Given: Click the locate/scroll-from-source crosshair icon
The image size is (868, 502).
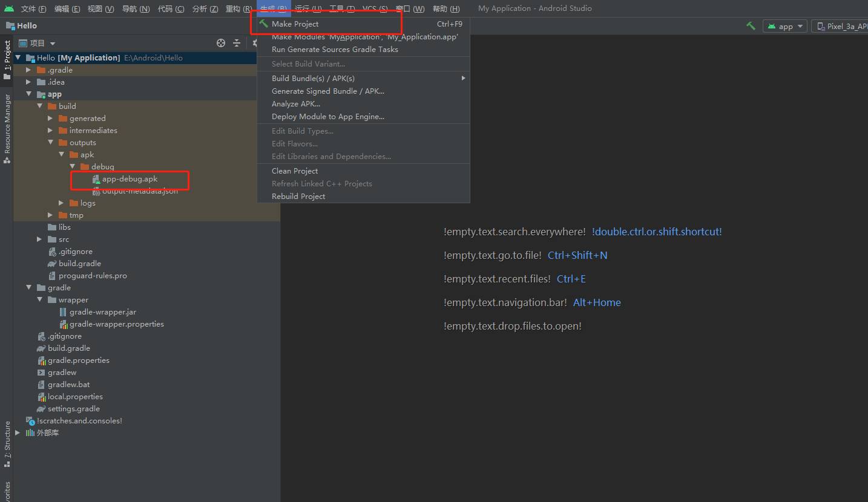Looking at the screenshot, I should (x=221, y=43).
